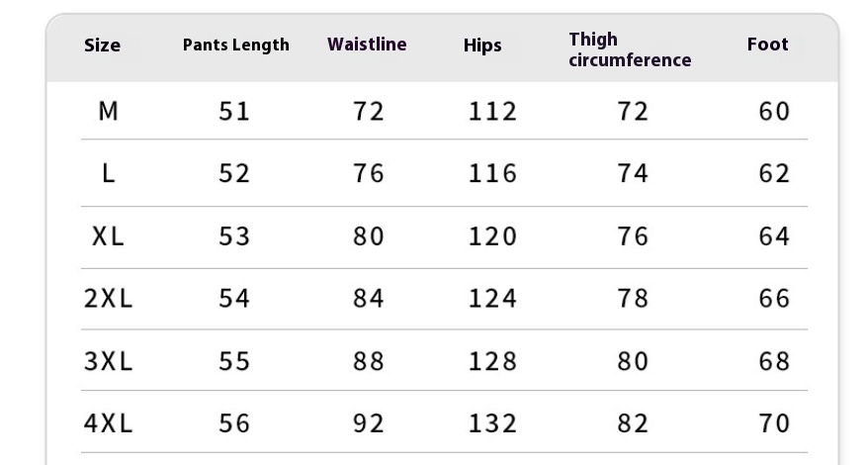
Task: Click foot value 60 for size M
Action: click(774, 112)
